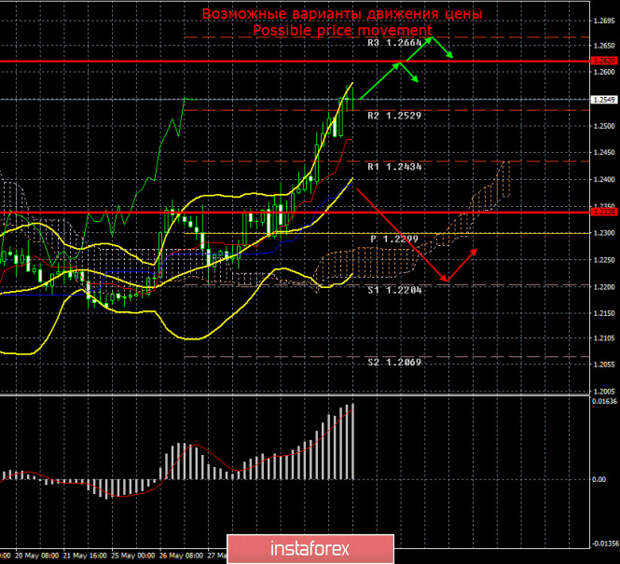Click the MACD 0.00 zero level label
The image size is (620, 564).
[x=600, y=479]
